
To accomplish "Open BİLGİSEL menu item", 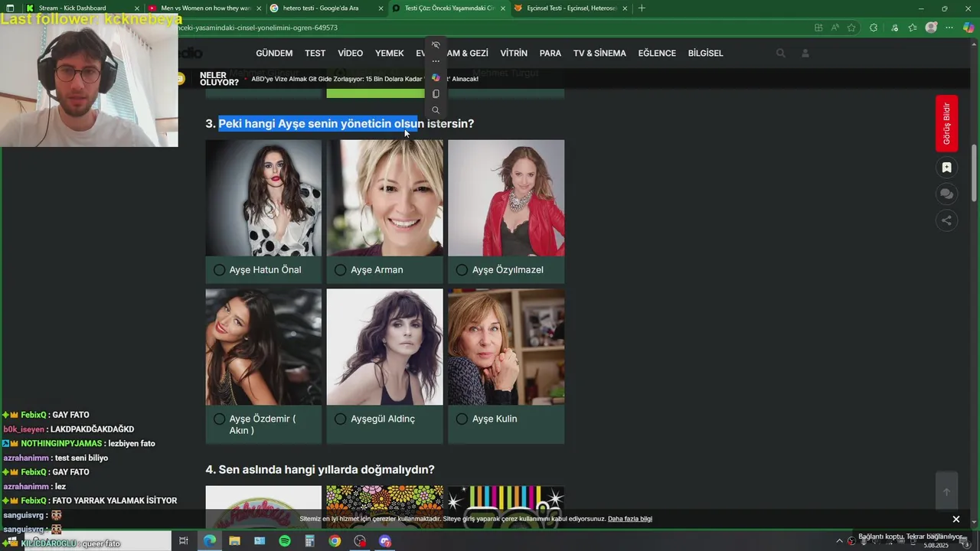I will tap(705, 54).
